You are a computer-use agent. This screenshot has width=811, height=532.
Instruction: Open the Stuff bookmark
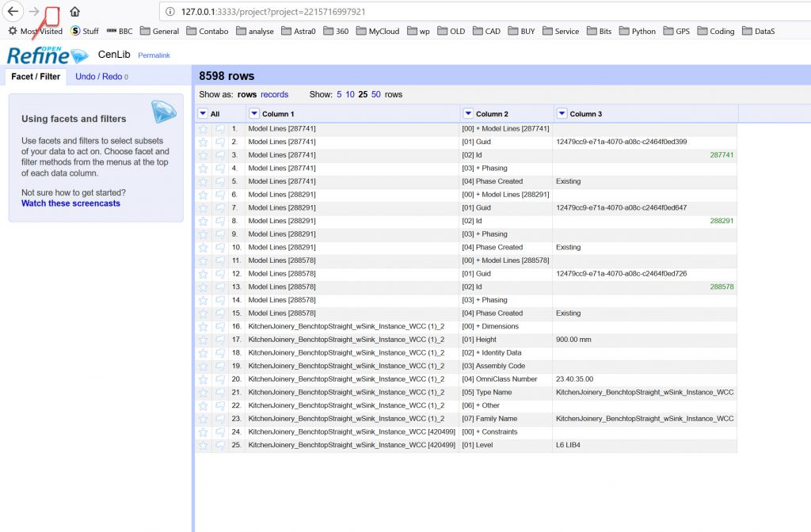click(x=85, y=32)
